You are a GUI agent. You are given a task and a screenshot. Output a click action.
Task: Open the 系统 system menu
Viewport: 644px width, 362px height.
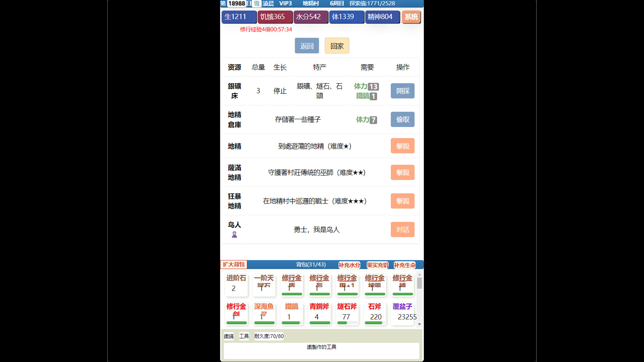[x=411, y=17]
